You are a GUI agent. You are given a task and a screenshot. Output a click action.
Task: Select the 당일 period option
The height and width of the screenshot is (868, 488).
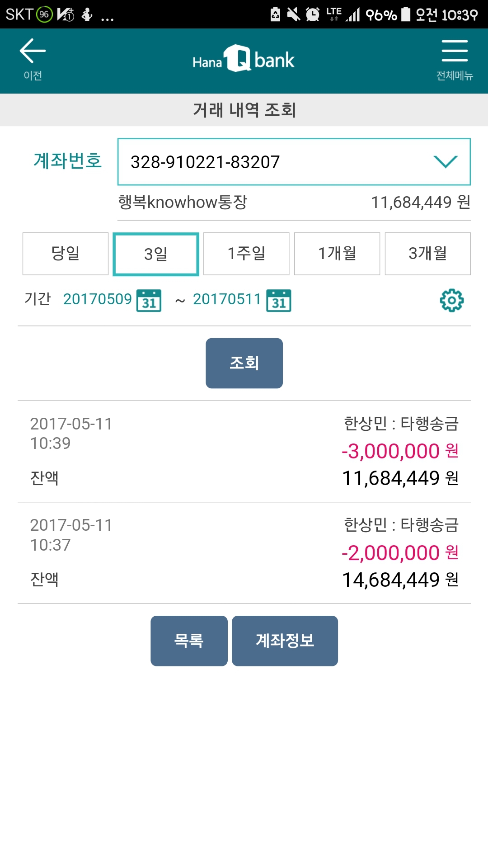click(66, 254)
